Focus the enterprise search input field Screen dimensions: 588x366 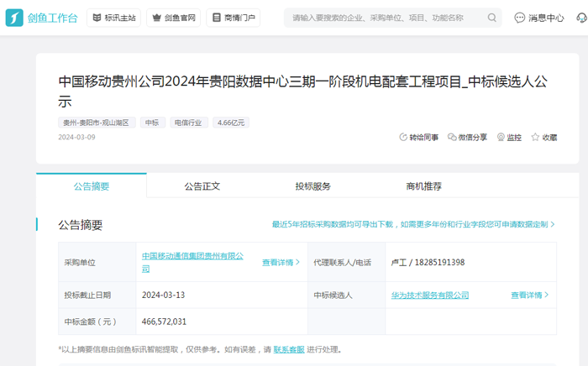coord(386,18)
